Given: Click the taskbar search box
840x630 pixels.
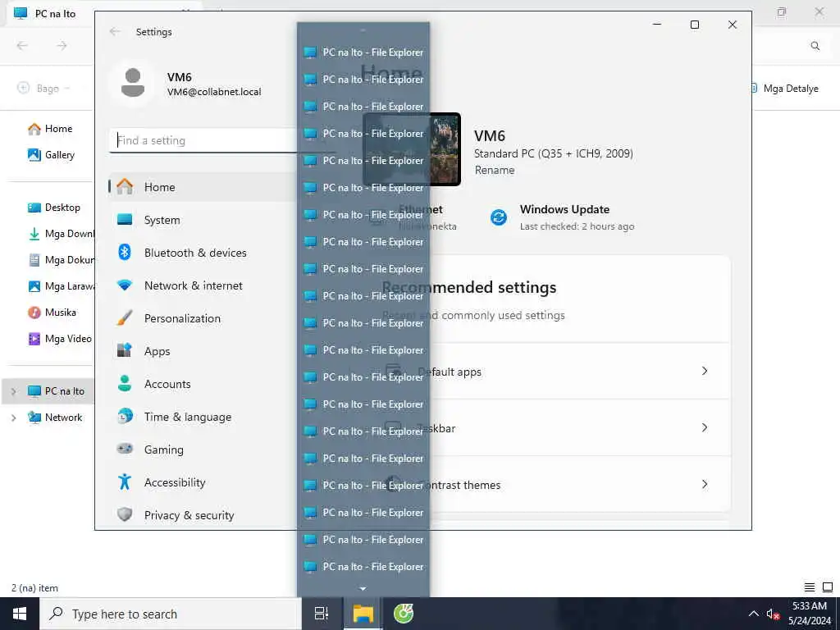Looking at the screenshot, I should [171, 614].
